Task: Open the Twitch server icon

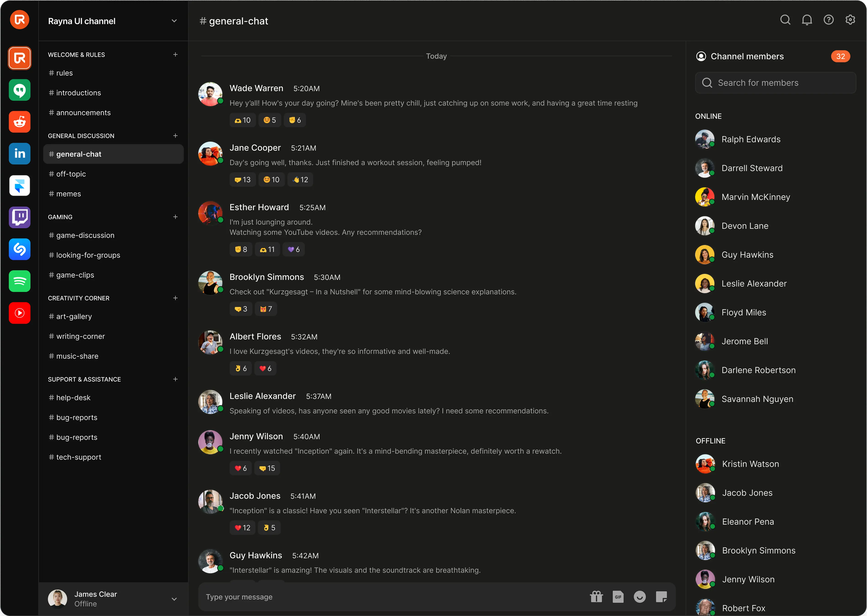Action: tap(19, 217)
